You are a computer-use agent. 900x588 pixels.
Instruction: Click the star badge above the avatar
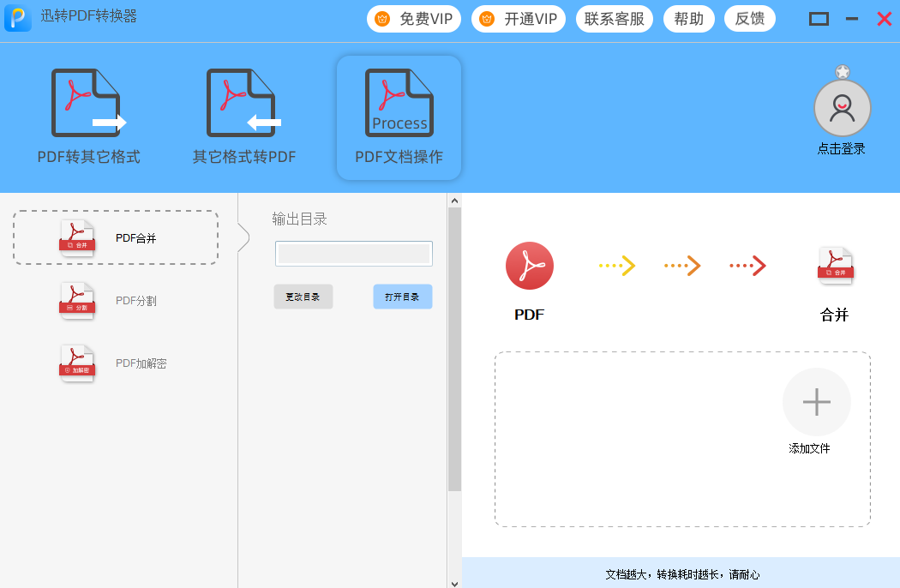tap(843, 72)
